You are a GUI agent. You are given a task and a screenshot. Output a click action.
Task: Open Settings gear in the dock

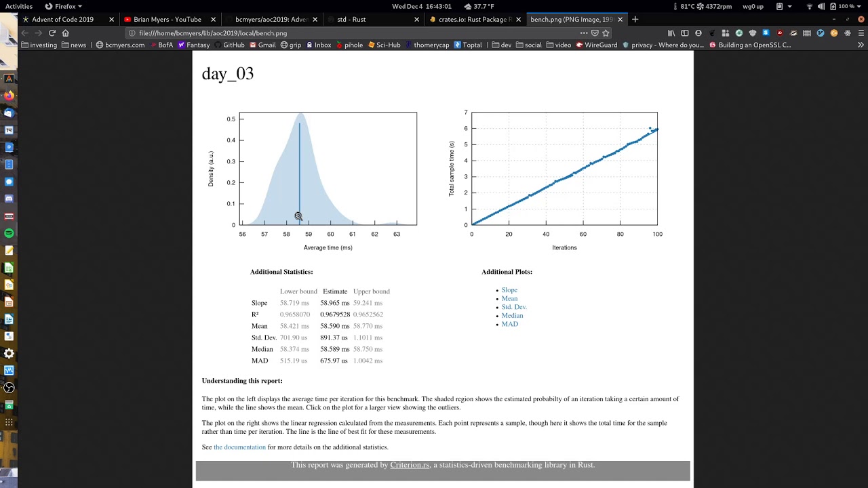click(x=9, y=353)
